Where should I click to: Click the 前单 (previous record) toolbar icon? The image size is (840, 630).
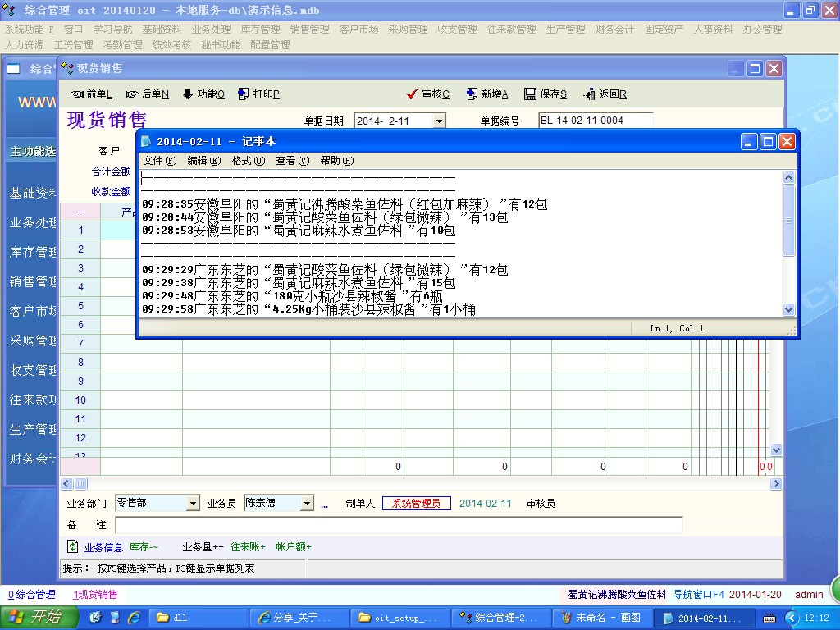(77, 94)
